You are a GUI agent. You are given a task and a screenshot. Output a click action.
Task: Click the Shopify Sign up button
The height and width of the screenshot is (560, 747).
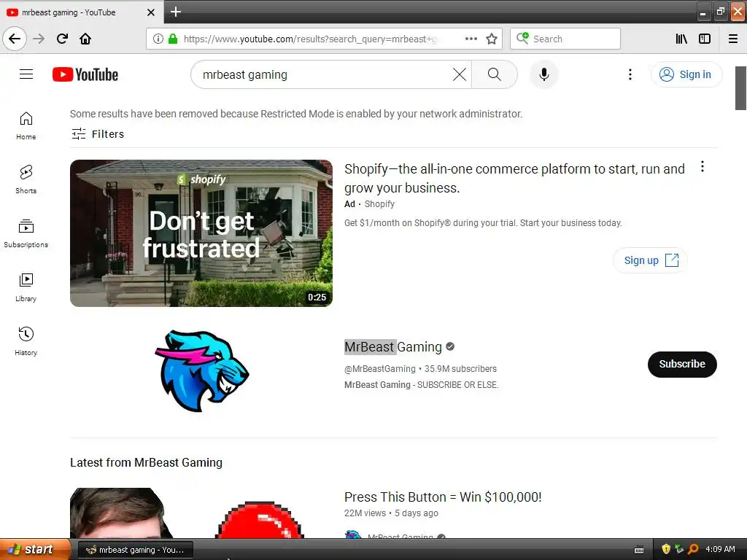click(650, 260)
